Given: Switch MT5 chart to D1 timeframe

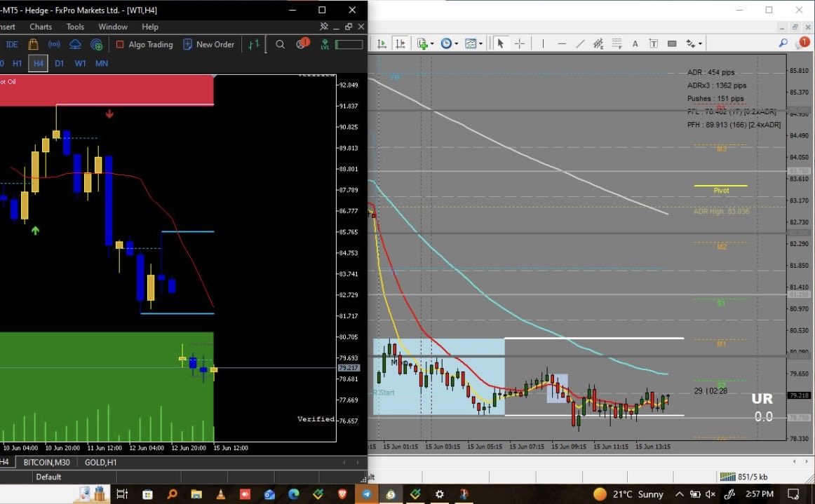Looking at the screenshot, I should click(59, 63).
